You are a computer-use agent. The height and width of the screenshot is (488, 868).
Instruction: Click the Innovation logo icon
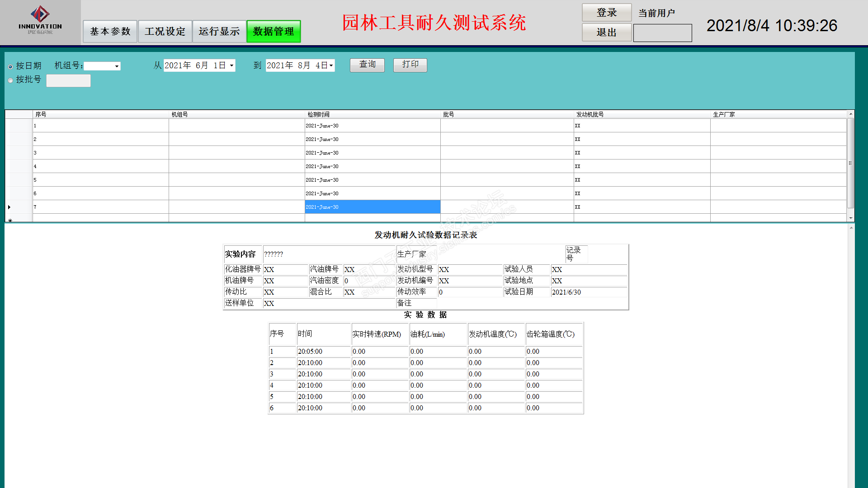pyautogui.click(x=40, y=14)
